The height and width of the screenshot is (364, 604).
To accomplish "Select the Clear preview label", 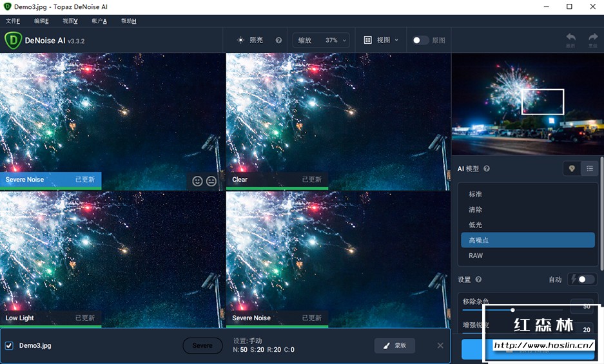I will pyautogui.click(x=277, y=180).
